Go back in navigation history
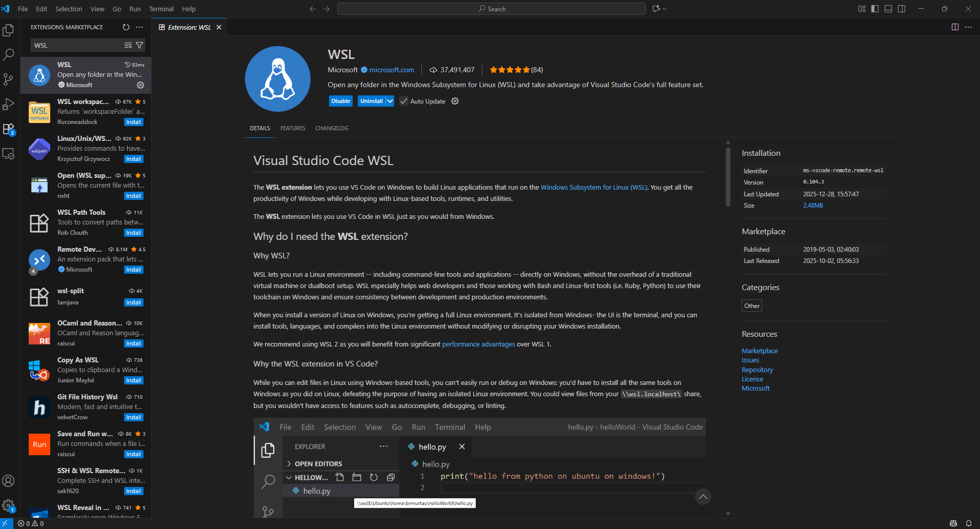The width and height of the screenshot is (980, 529). click(313, 9)
